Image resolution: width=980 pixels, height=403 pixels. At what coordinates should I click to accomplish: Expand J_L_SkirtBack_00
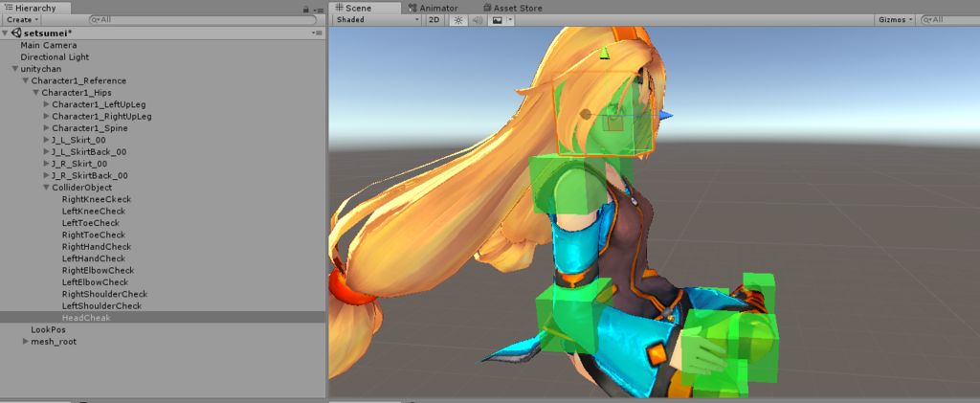pyautogui.click(x=46, y=152)
